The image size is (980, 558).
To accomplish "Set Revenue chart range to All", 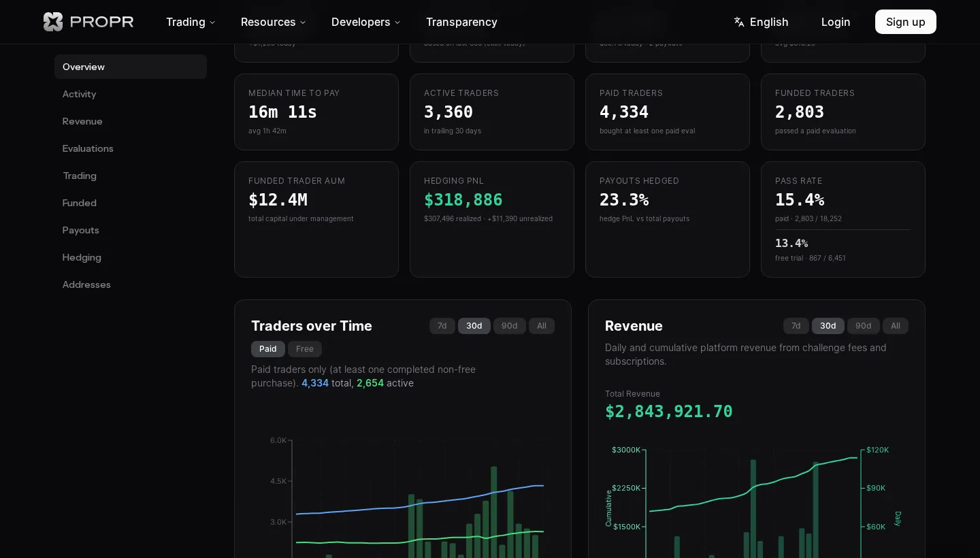I will [x=896, y=326].
